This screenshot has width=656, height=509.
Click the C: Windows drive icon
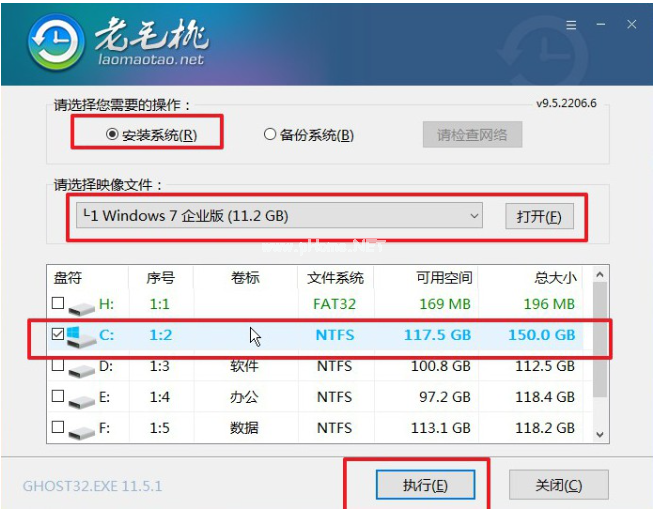tap(82, 337)
